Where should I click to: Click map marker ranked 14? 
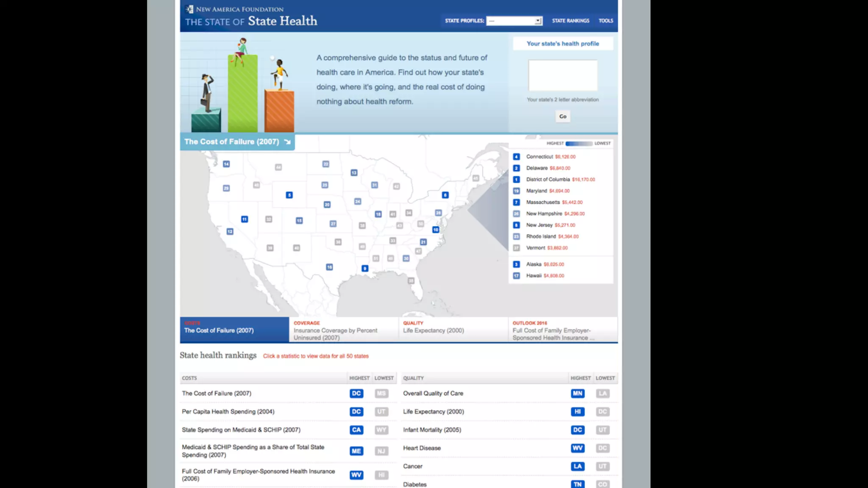click(x=226, y=164)
